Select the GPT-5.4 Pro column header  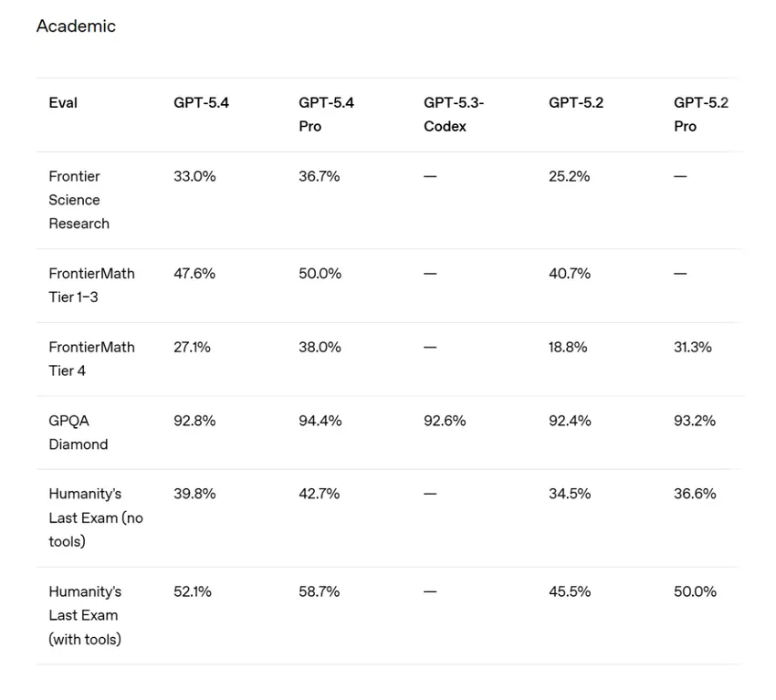click(326, 114)
